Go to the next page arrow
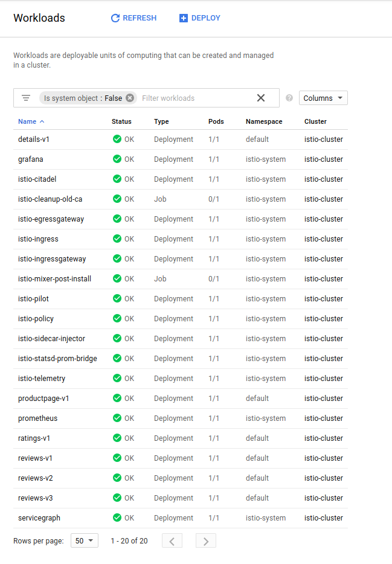This screenshot has height=564, width=392. (x=206, y=541)
